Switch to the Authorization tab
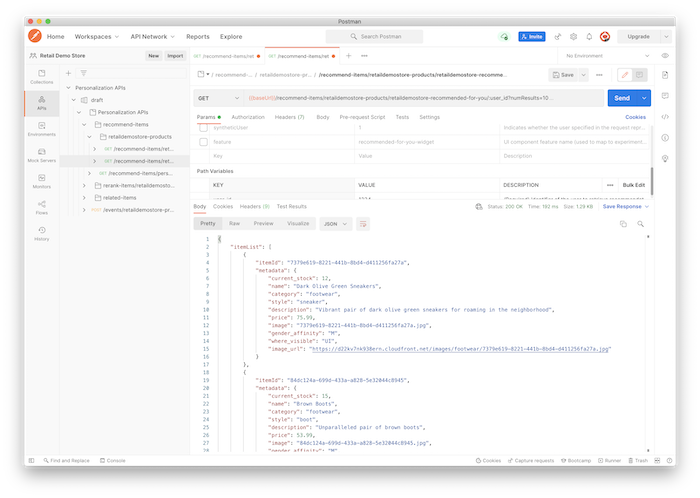Image resolution: width=700 pixels, height=498 pixels. click(248, 117)
